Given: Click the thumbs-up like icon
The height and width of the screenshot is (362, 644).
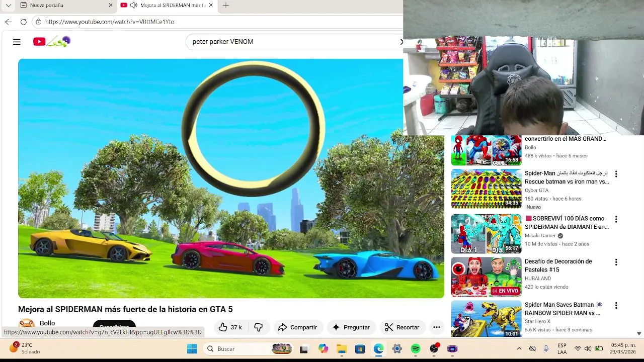Looking at the screenshot, I should pos(223,327).
